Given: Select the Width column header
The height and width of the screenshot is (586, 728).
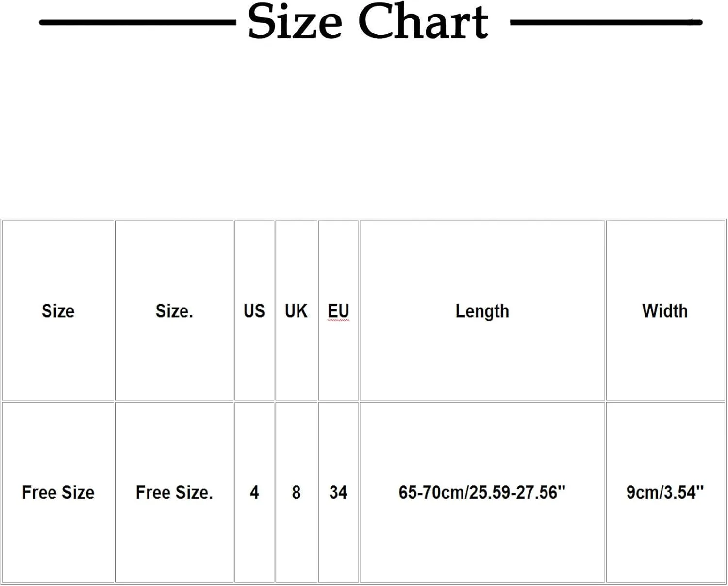Looking at the screenshot, I should point(665,311).
